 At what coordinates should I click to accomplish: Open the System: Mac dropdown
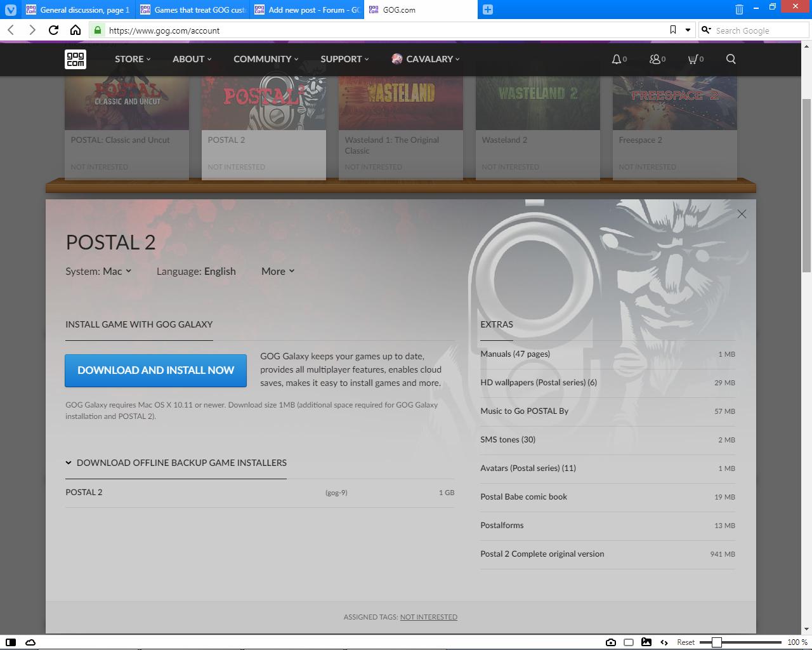98,271
